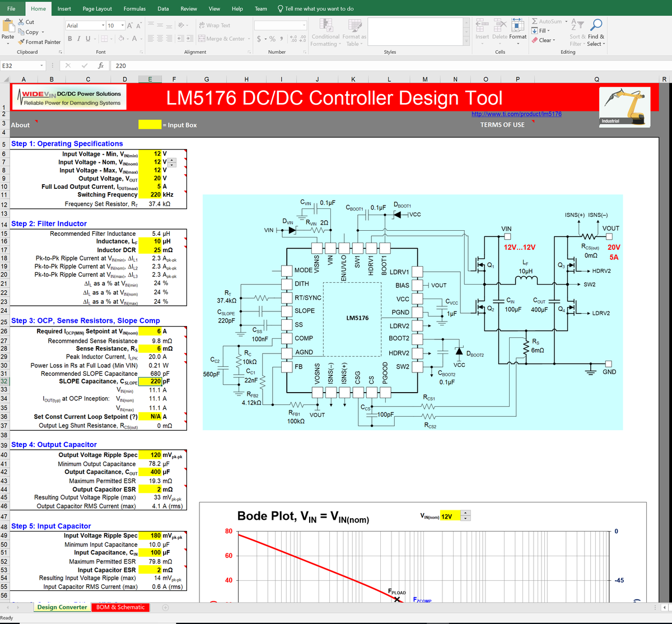Click the Fill Color paint bucket
Screen dimensions: 672x624
click(120, 39)
